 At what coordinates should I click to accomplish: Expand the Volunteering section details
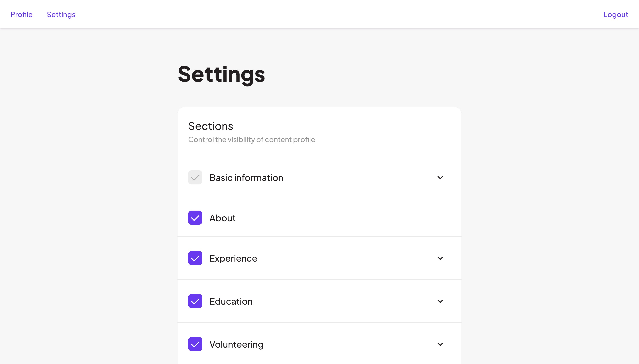440,344
